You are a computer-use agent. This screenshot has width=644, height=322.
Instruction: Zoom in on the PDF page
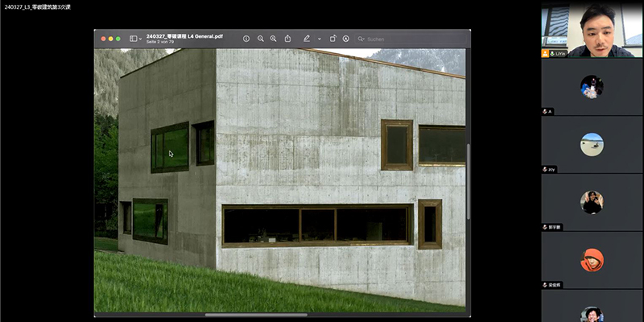274,39
